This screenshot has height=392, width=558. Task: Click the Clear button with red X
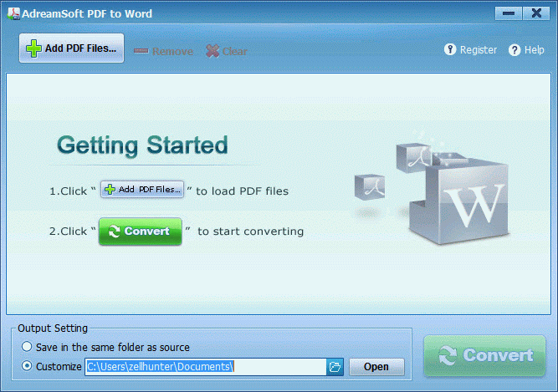coord(227,51)
